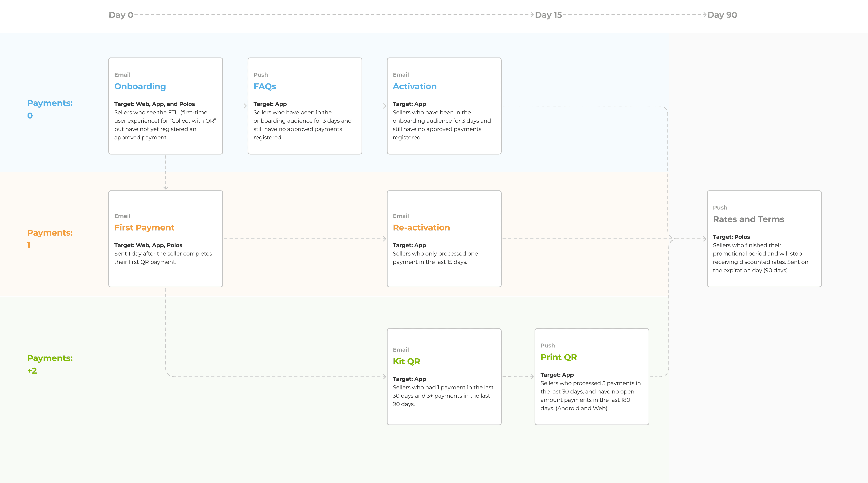Click arrow between FAQs and Activation

point(384,106)
